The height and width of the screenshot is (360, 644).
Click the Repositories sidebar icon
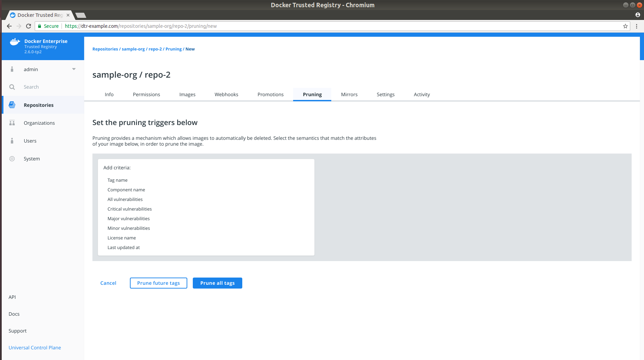(x=12, y=105)
